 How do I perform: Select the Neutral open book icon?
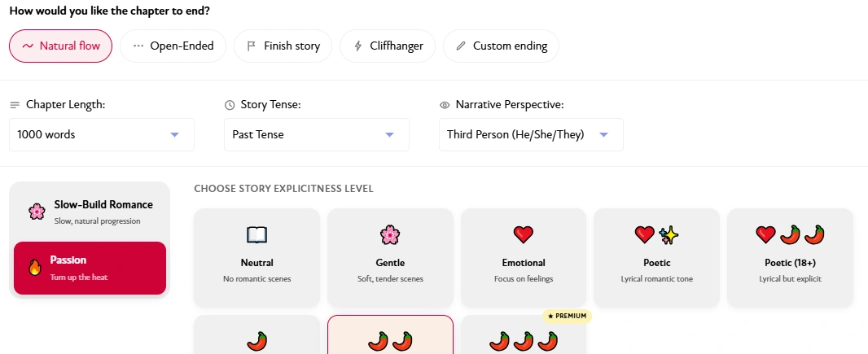[x=256, y=235]
